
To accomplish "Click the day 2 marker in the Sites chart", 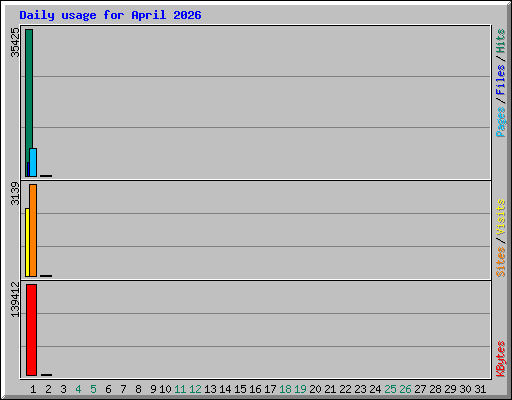I will point(46,276).
